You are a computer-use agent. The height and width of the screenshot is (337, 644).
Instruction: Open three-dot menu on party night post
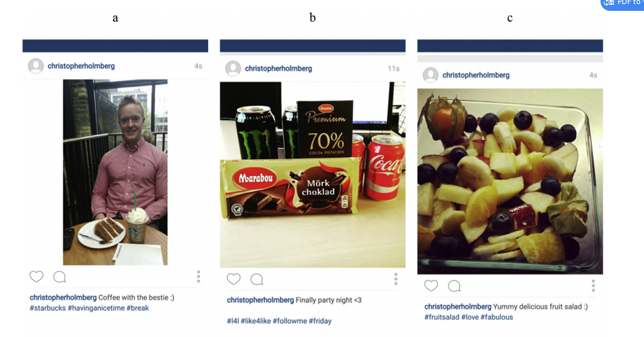point(396,279)
